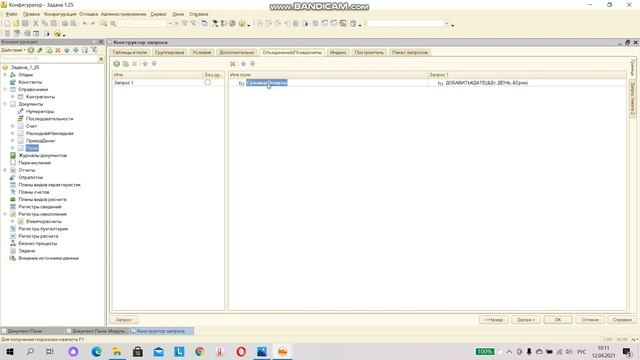Open the Действия dropdown in configuration panel
Viewport: 640px width, 360px height.
(13, 50)
